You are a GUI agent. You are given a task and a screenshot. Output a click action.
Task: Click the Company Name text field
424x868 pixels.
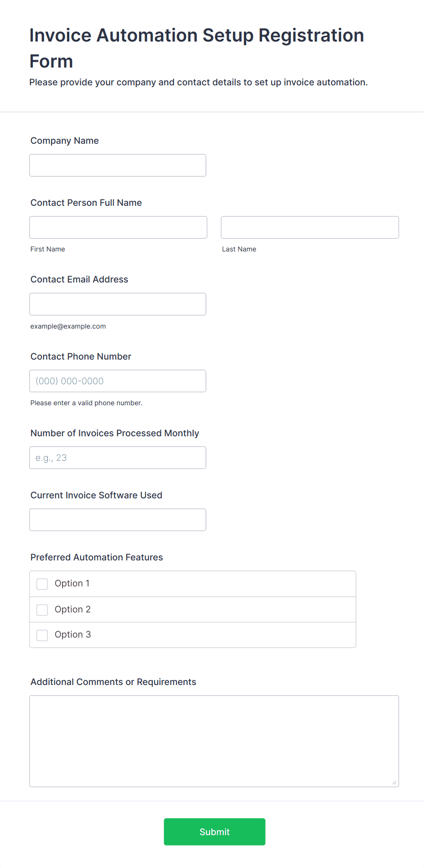[118, 165]
